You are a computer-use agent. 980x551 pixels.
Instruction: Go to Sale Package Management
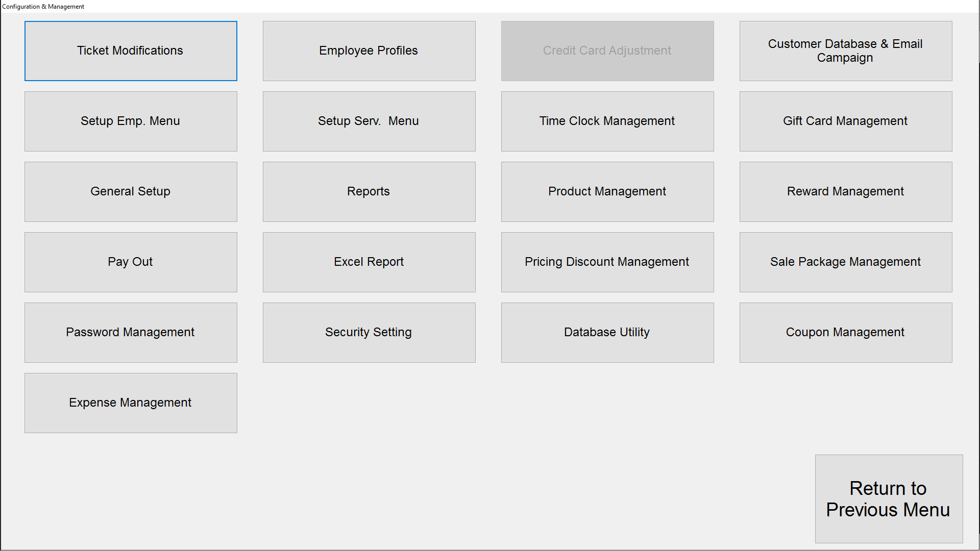(x=846, y=262)
